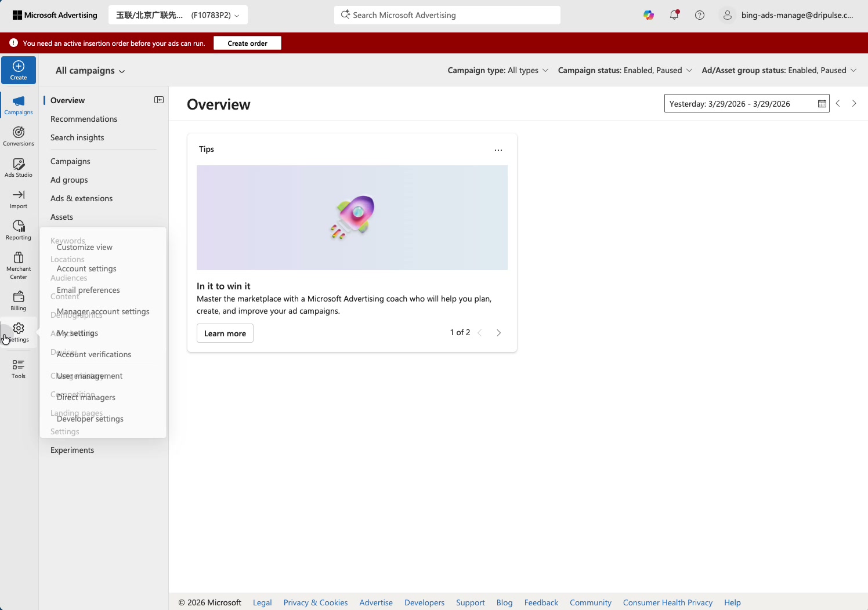Viewport: 868px width, 610px height.
Task: Open the Create menu button
Action: click(19, 70)
